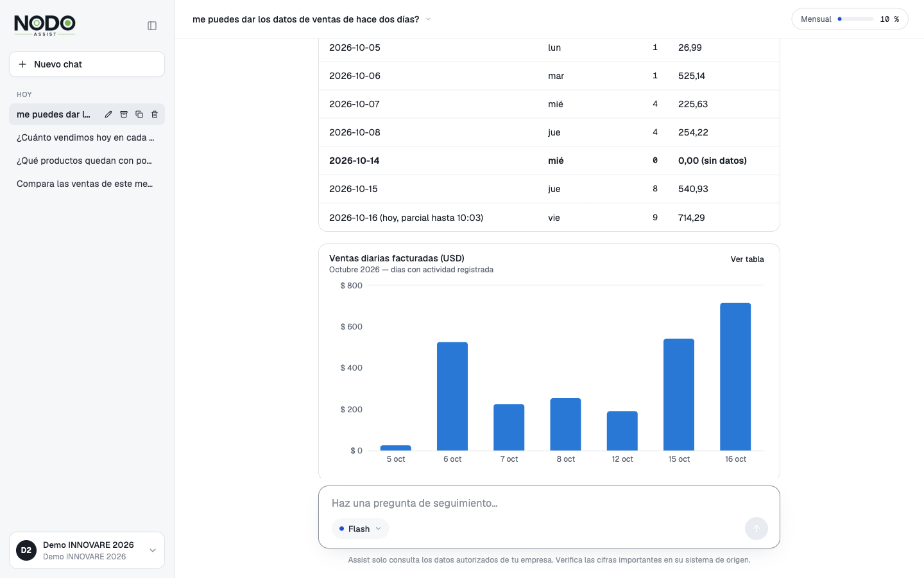
Task: Click the 16 oct bar in chart
Action: coord(735,376)
